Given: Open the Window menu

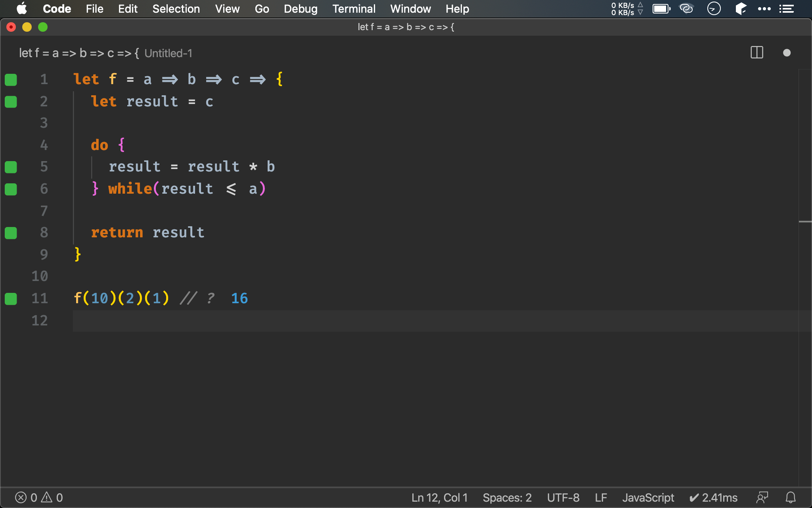Looking at the screenshot, I should click(x=410, y=9).
